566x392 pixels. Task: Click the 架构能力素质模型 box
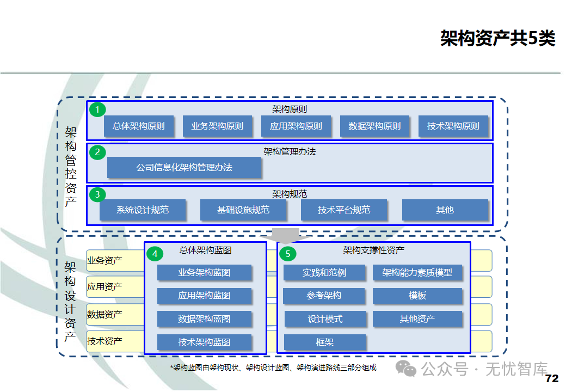[x=417, y=273]
